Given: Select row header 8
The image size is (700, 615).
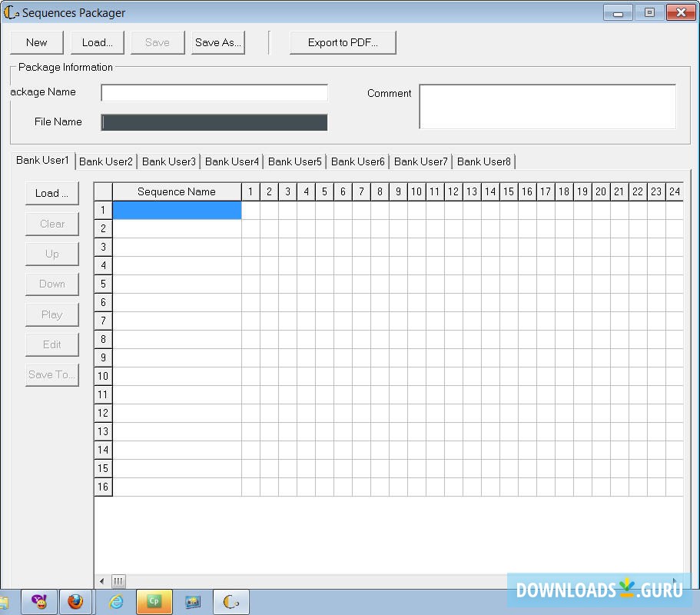Looking at the screenshot, I should [x=103, y=340].
